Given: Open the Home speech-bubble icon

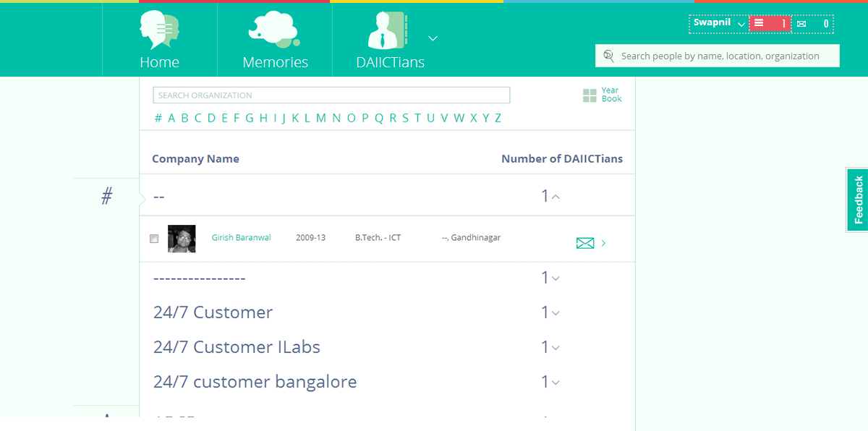Looking at the screenshot, I should click(x=159, y=30).
